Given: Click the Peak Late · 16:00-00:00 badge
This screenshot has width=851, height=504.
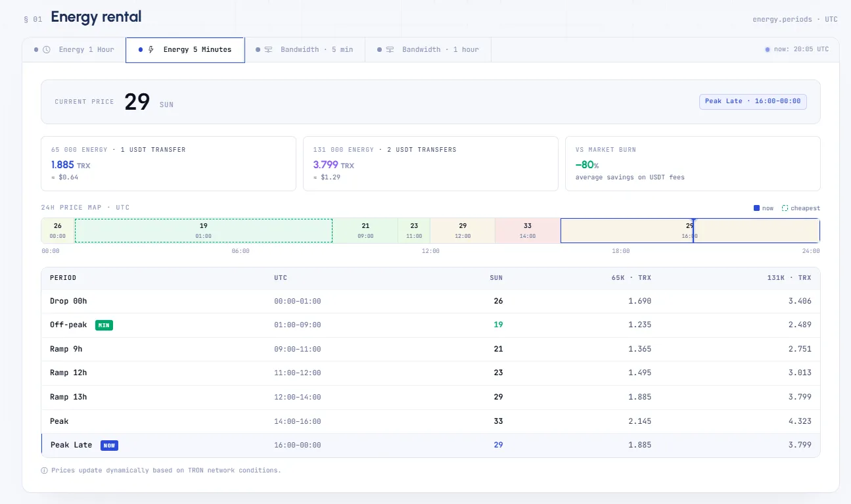Looking at the screenshot, I should point(753,101).
